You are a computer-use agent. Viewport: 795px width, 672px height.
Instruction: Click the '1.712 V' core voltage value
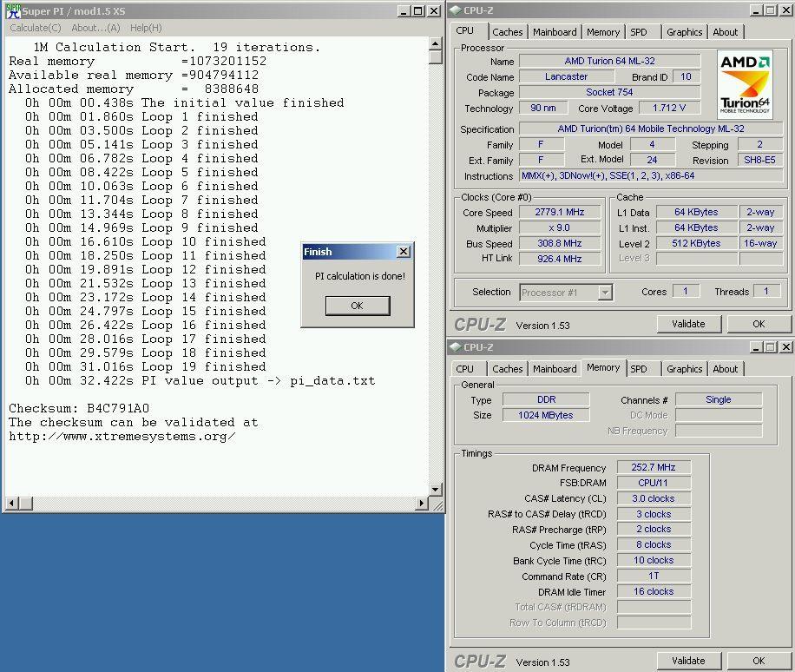tap(669, 108)
